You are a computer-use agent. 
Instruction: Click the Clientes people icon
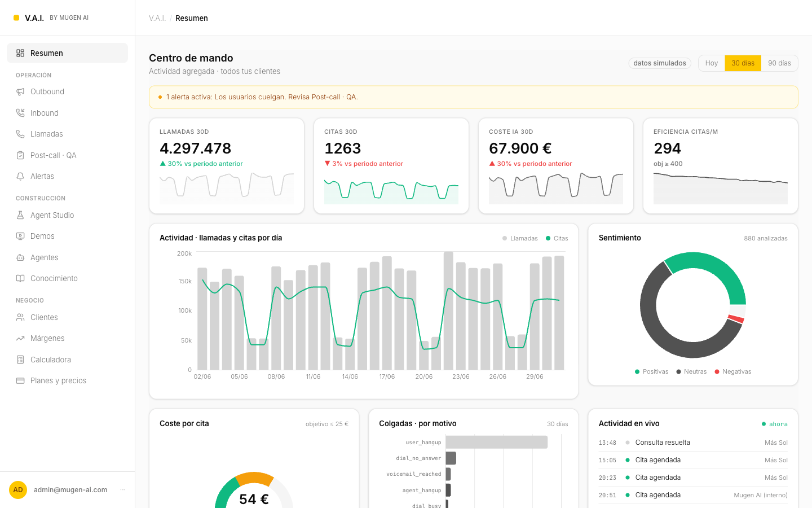20,317
